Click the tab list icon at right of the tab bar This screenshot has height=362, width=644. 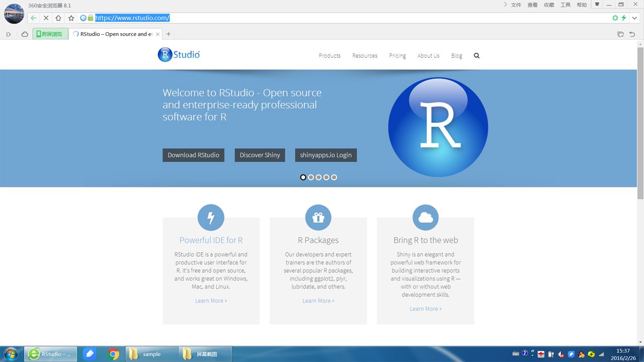click(x=620, y=34)
